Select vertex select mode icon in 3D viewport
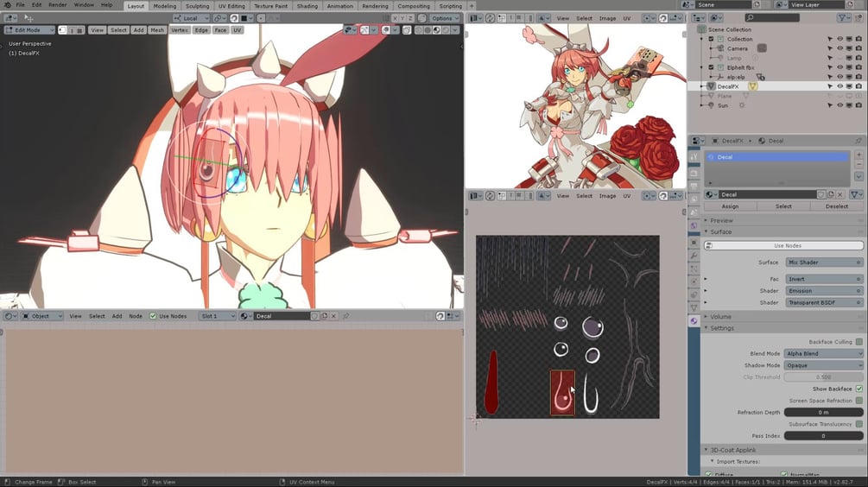 point(62,30)
